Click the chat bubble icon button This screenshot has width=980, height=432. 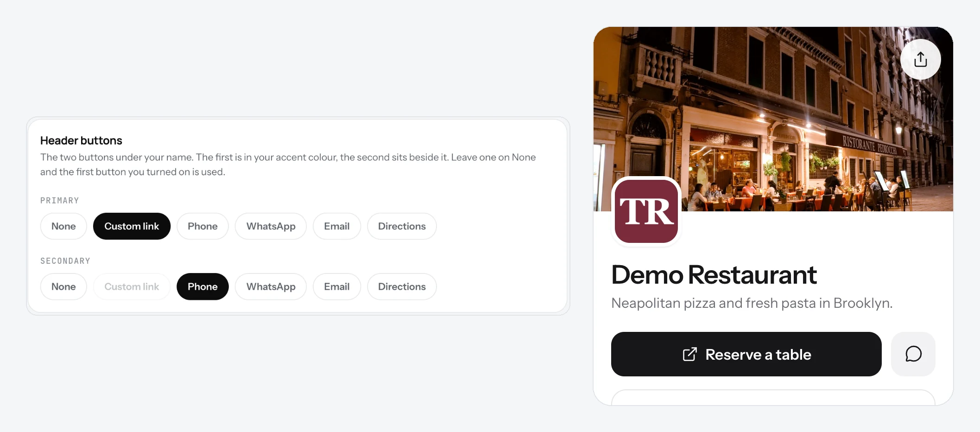click(x=913, y=354)
